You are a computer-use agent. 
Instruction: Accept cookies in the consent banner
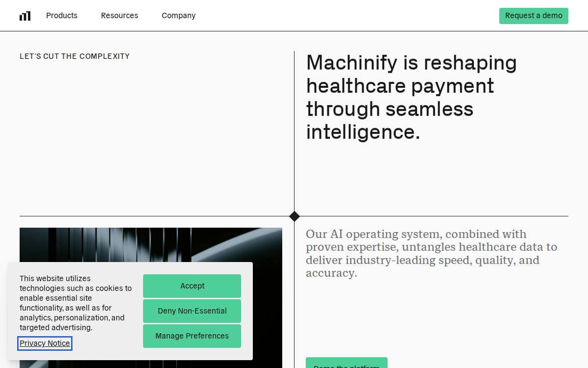[192, 286]
